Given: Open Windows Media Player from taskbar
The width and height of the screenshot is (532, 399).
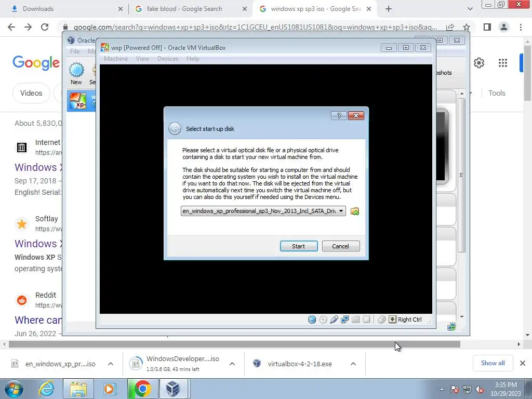Looking at the screenshot, I should tap(109, 389).
